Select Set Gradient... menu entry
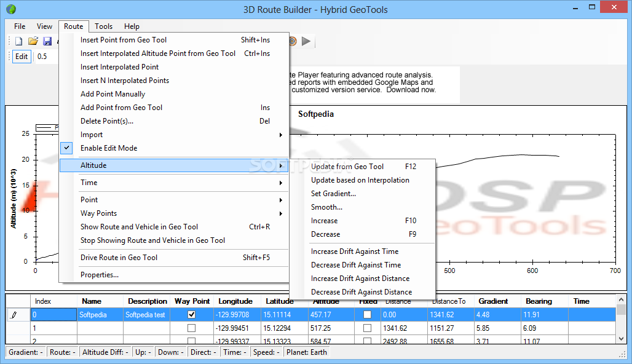The width and height of the screenshot is (632, 364). [333, 194]
